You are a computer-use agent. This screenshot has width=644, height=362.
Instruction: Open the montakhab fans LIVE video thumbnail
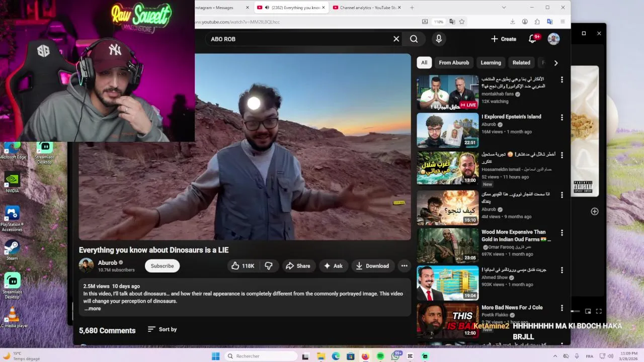pos(447,93)
